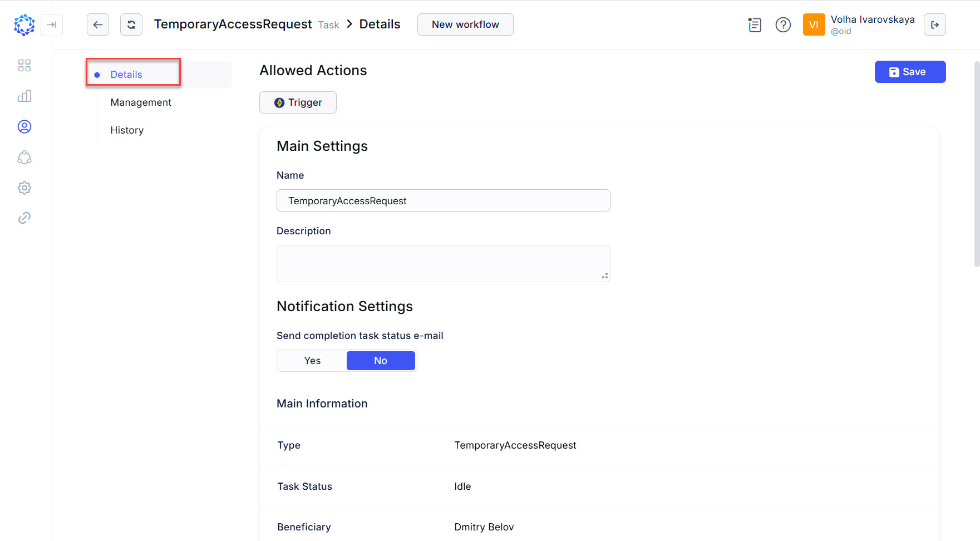Open the bar chart reports icon
The image size is (980, 541).
coord(24,96)
